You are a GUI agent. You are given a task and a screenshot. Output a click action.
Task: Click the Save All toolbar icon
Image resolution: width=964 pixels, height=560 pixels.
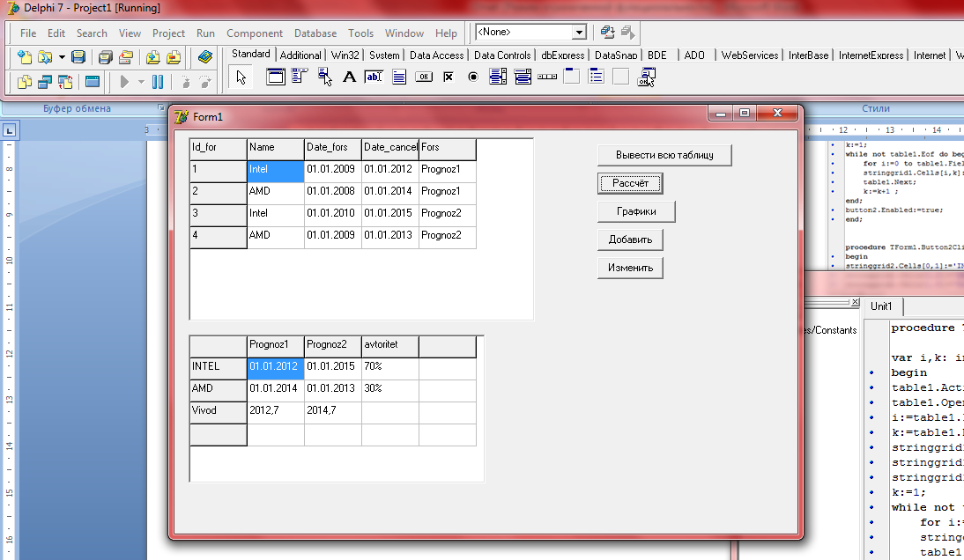point(105,57)
